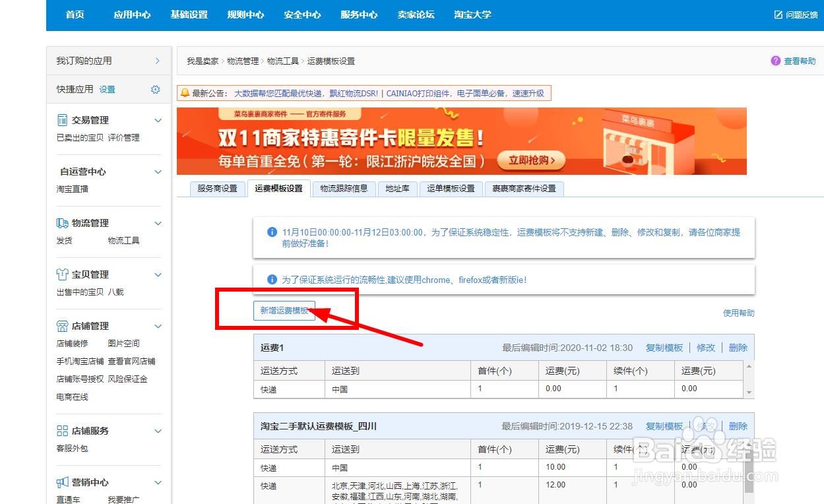
Task: Open the 淘宝大学 top menu
Action: 472,15
